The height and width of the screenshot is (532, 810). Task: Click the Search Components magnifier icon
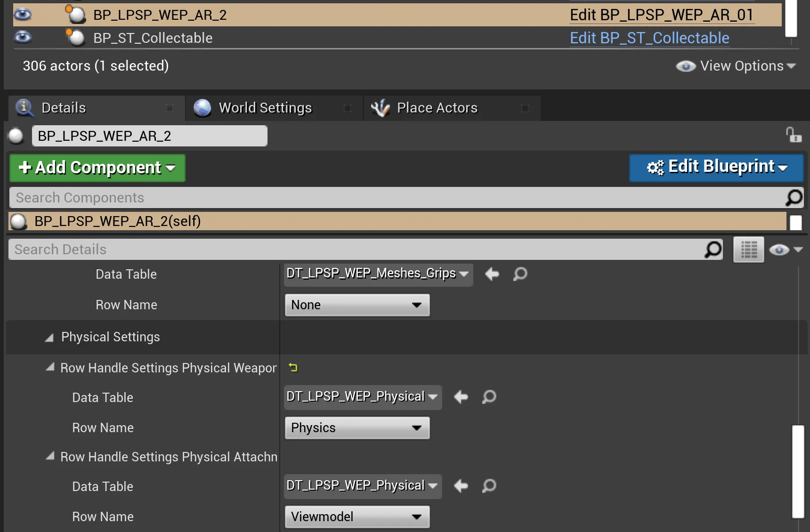[794, 198]
